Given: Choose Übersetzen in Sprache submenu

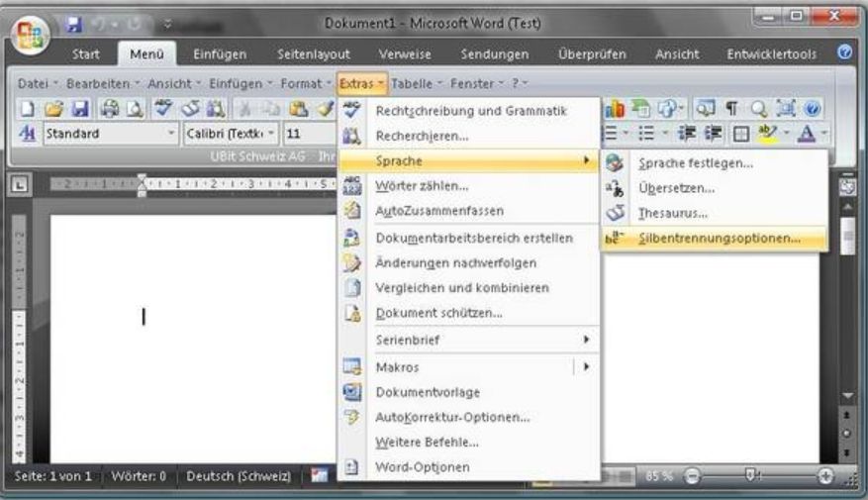Looking at the screenshot, I should (715, 188).
